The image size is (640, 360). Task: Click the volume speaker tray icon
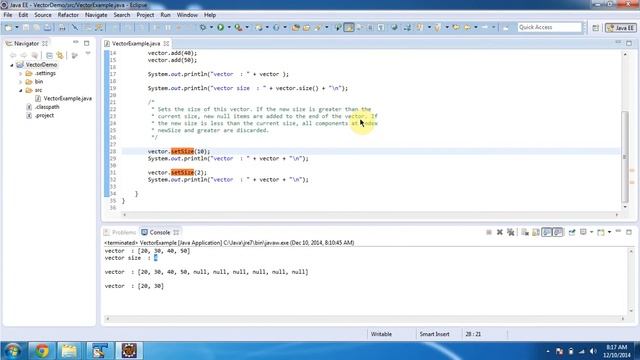pos(593,351)
